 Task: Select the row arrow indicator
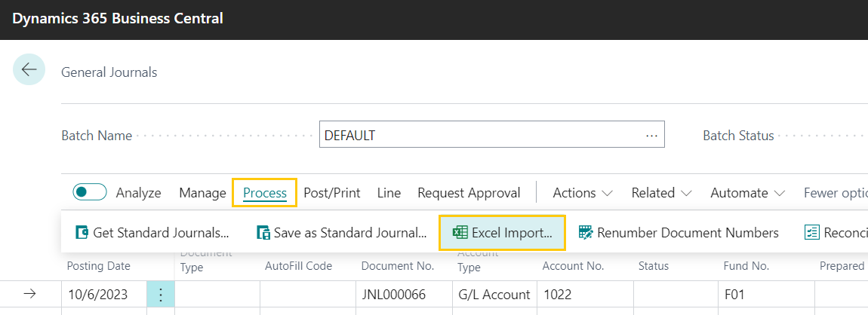point(29,295)
